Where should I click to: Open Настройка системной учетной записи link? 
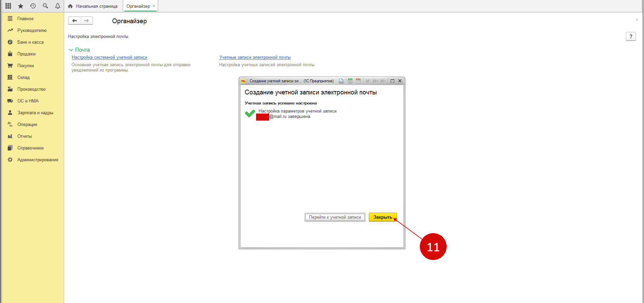tap(109, 57)
